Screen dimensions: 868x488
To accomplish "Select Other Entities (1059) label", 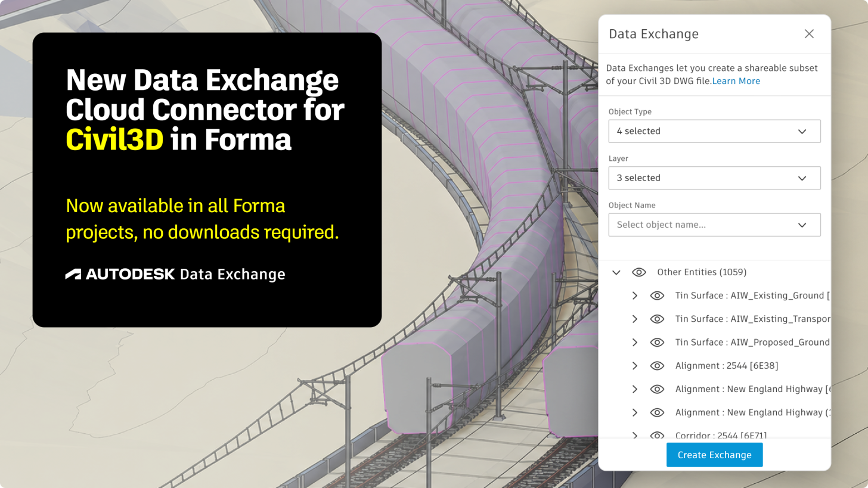I will tap(702, 272).
